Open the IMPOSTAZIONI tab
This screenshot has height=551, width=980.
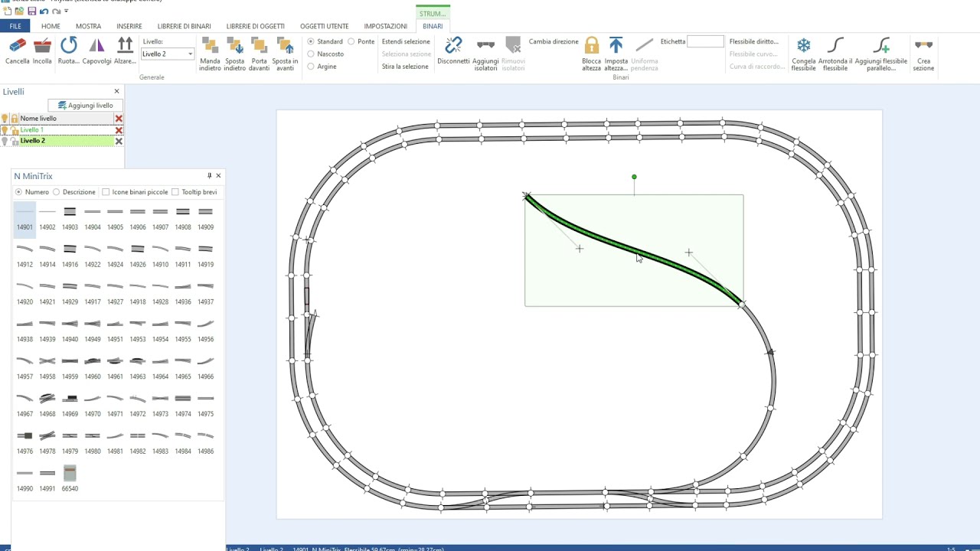point(386,26)
